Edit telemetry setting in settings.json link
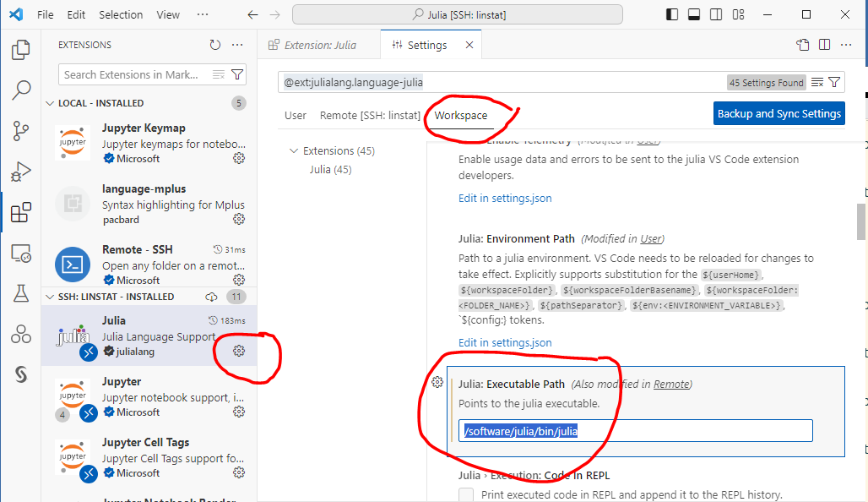 click(505, 199)
